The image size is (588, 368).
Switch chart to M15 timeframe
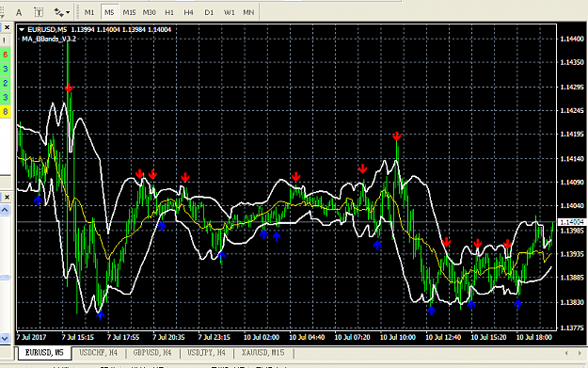coord(130,12)
